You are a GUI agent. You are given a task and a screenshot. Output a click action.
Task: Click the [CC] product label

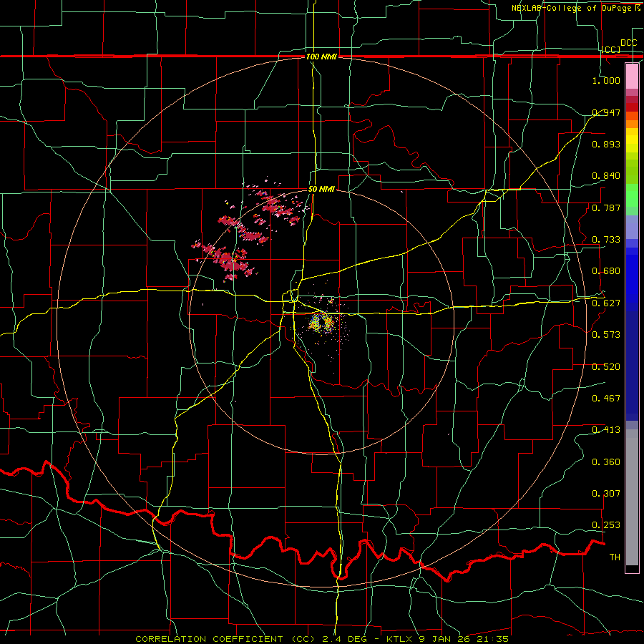coord(611,49)
